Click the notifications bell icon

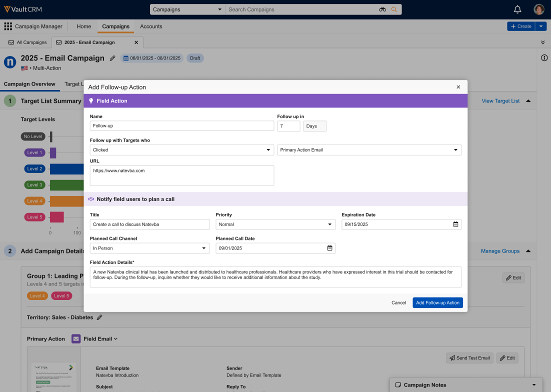coord(517,9)
